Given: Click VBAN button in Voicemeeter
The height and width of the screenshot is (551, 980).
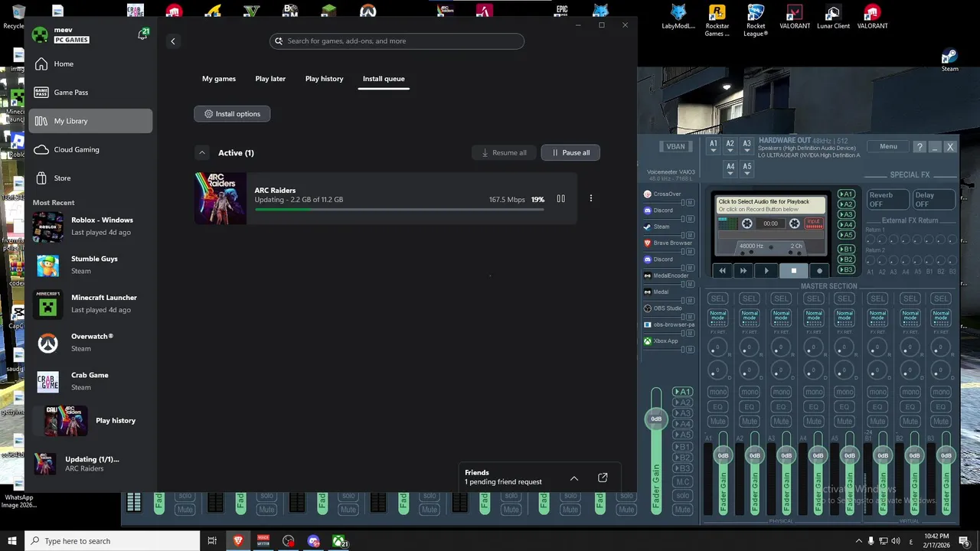Looking at the screenshot, I should point(676,147).
